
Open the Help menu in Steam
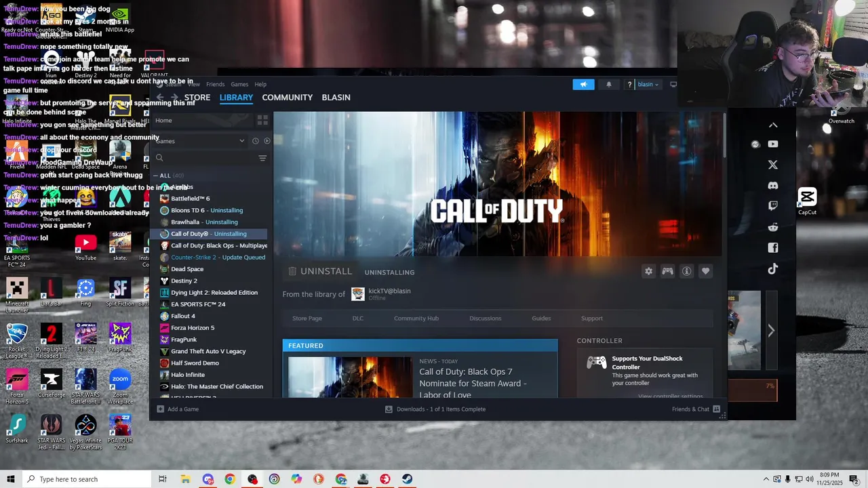click(260, 85)
